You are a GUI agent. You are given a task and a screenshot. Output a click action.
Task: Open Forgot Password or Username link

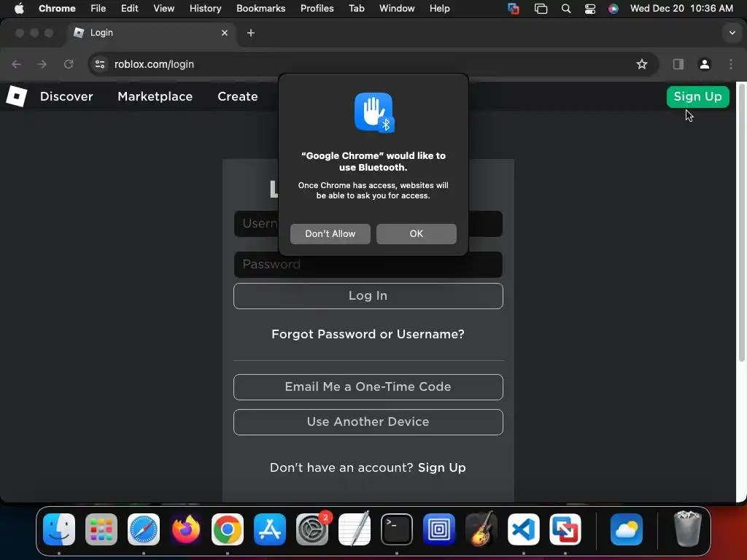(x=368, y=334)
